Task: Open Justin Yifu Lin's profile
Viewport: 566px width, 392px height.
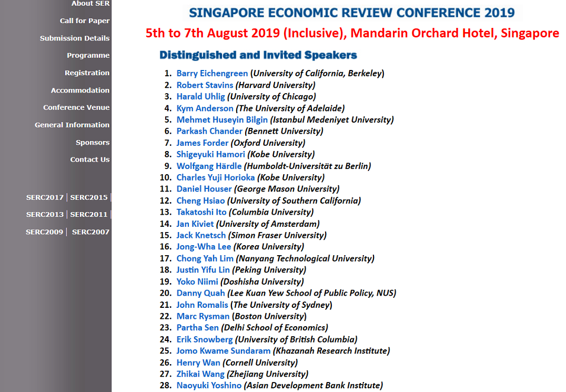Action: 201,270
